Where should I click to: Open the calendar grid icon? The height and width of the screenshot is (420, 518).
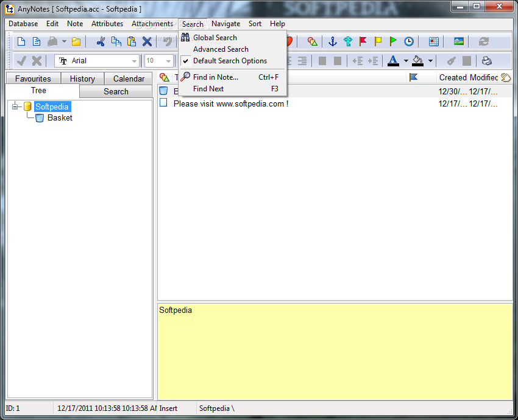point(434,41)
